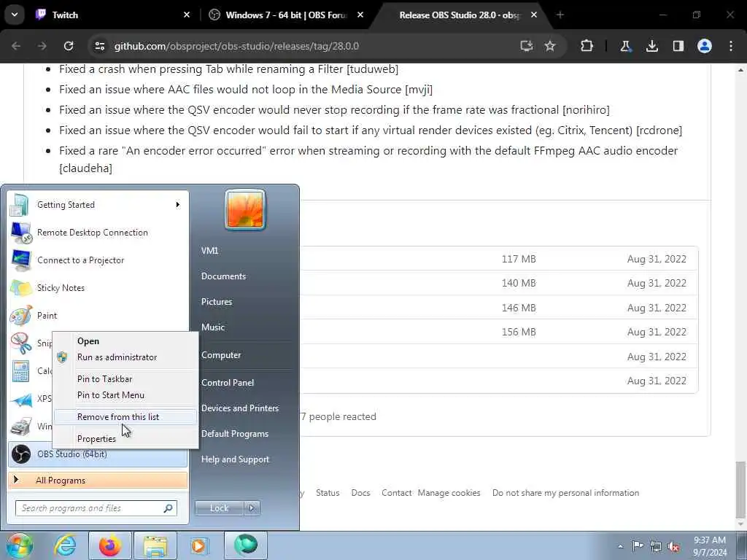
Task: Click the Windows Start orb
Action: (19, 545)
